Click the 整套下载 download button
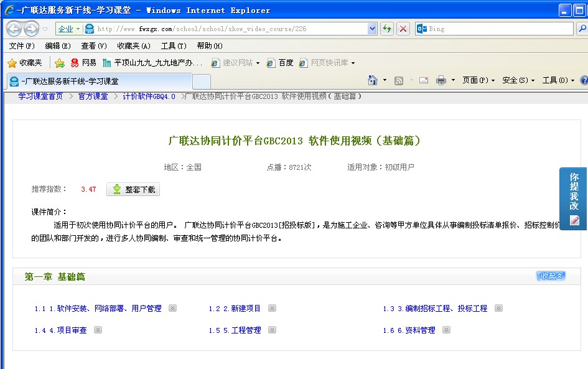Screen dimensions: 588x369 (133, 189)
